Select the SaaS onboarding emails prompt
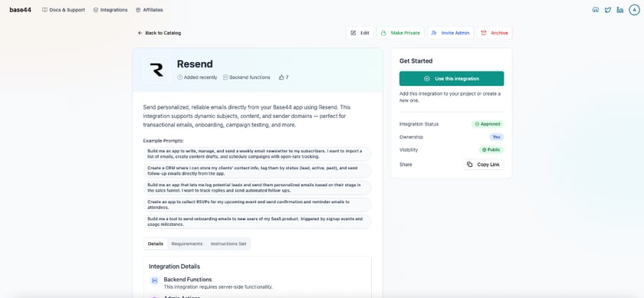Viewport: 644px width, 298px height. [x=257, y=221]
